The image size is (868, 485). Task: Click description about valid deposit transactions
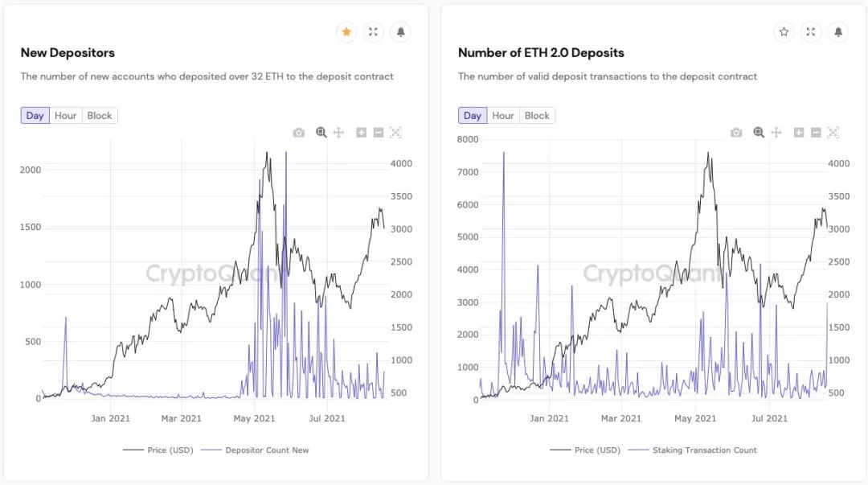pos(608,76)
